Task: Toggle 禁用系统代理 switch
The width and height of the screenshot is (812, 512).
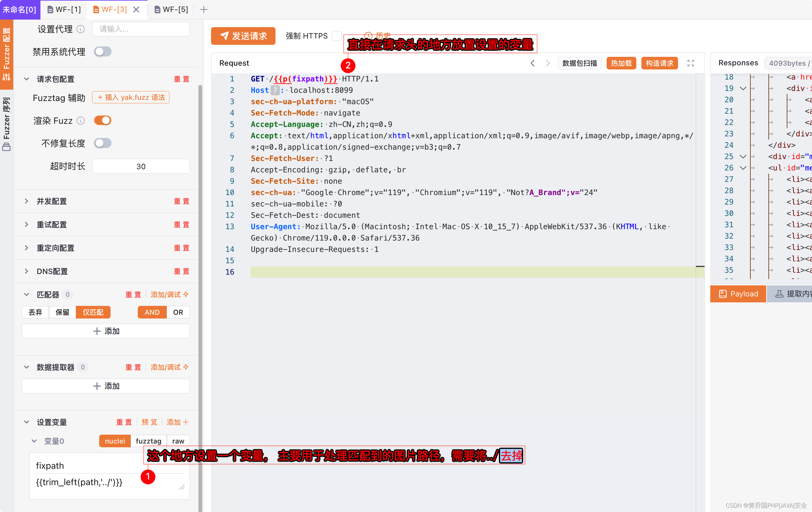Action: click(x=102, y=51)
